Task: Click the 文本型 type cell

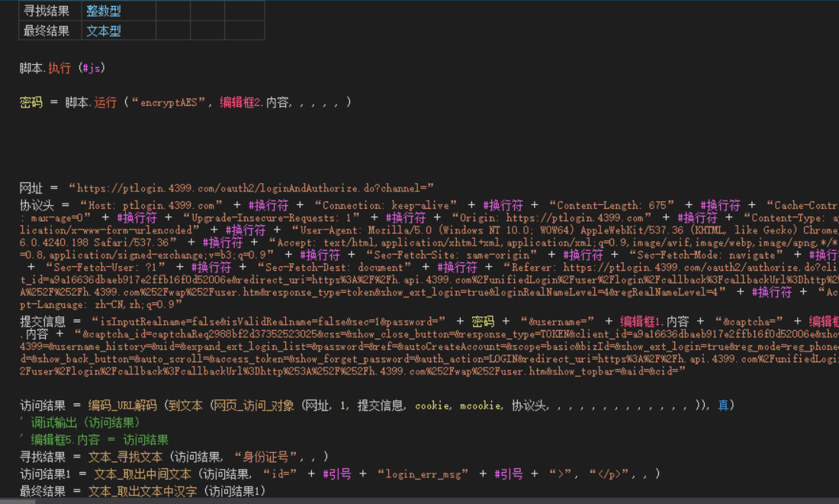Action: click(x=104, y=30)
